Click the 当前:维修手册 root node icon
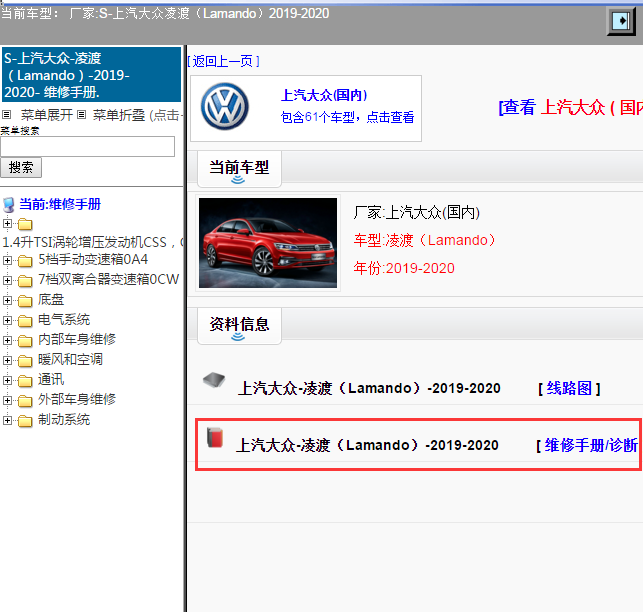 [x=9, y=205]
